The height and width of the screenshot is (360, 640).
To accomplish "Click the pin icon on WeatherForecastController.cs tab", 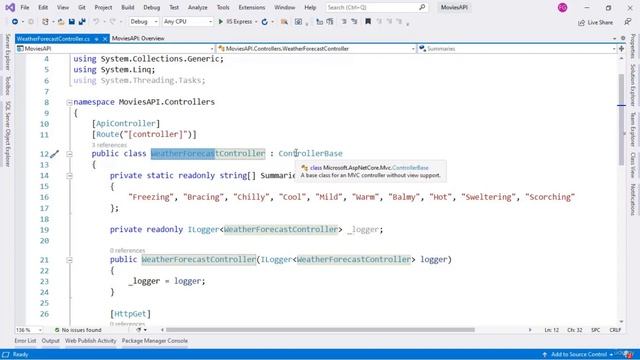I will pyautogui.click(x=97, y=39).
